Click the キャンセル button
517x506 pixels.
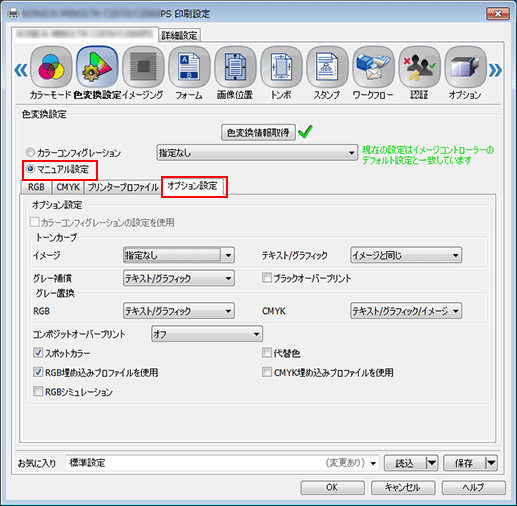tap(403, 488)
